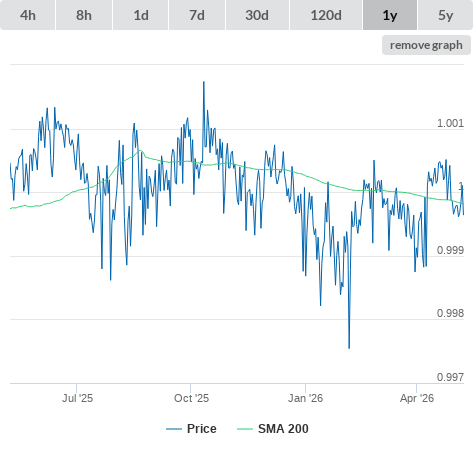This screenshot has height=455, width=474.
Task: Select the 4h time range tab
Action: (x=28, y=15)
